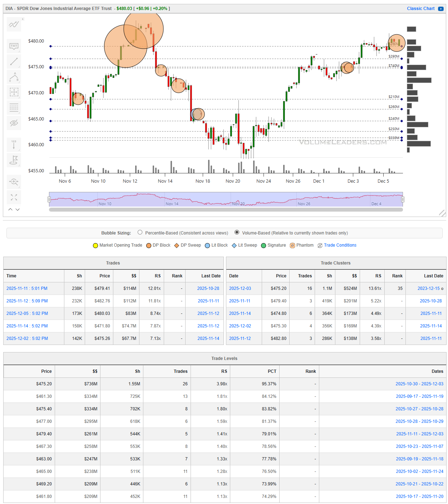Screen dimensions: 448x504
Task: Click the trade bubble near Dec 5
Action: pos(397,43)
